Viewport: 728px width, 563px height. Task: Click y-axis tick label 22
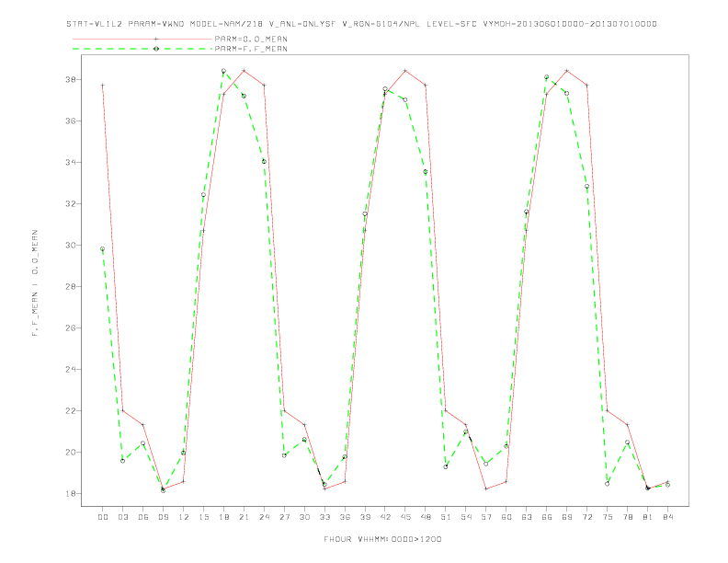tap(69, 410)
